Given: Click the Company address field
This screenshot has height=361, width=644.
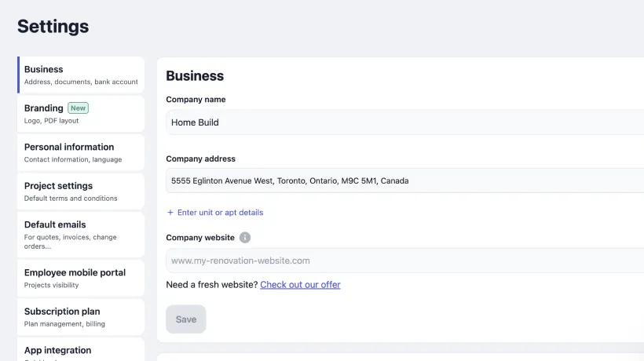Looking at the screenshot, I should point(405,180).
